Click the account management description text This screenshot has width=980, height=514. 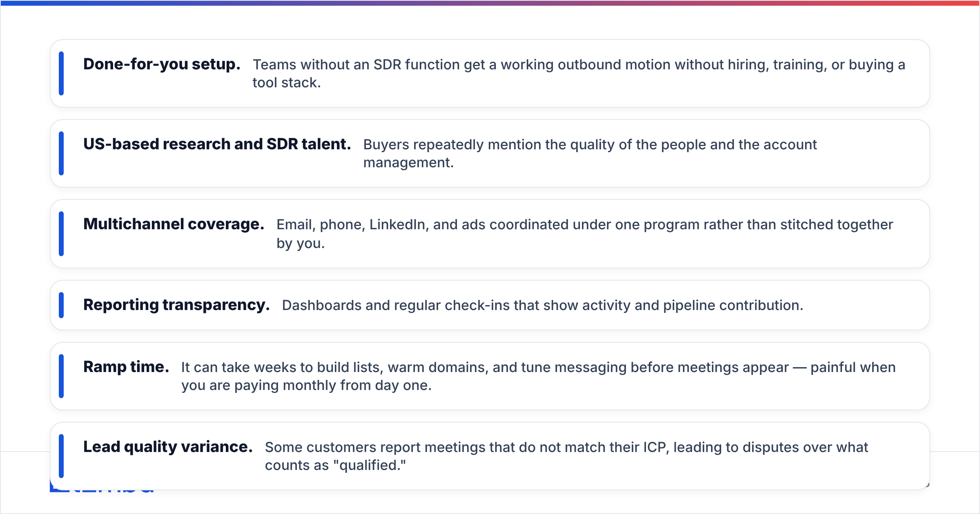coord(590,153)
